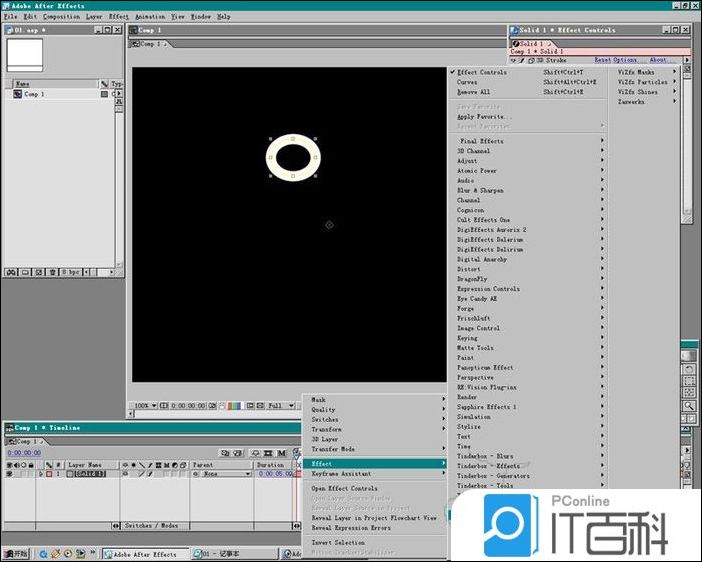Open the Full resolution dropdown in viewer
The width and height of the screenshot is (702, 562).
coord(281,406)
